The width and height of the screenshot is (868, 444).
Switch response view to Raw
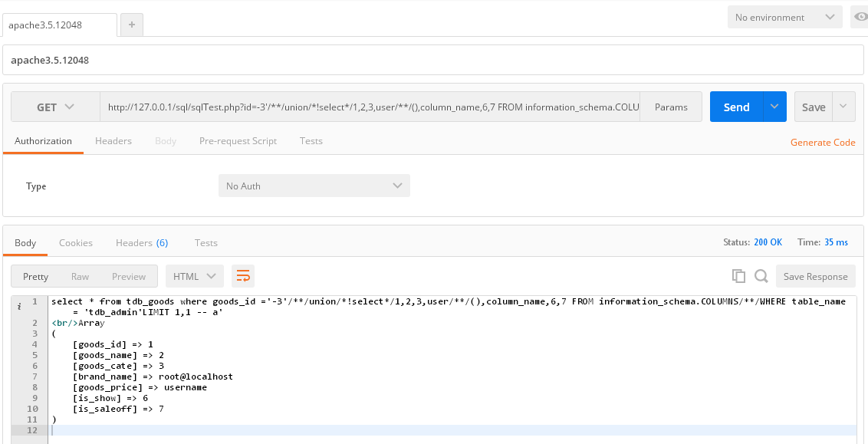tap(81, 276)
